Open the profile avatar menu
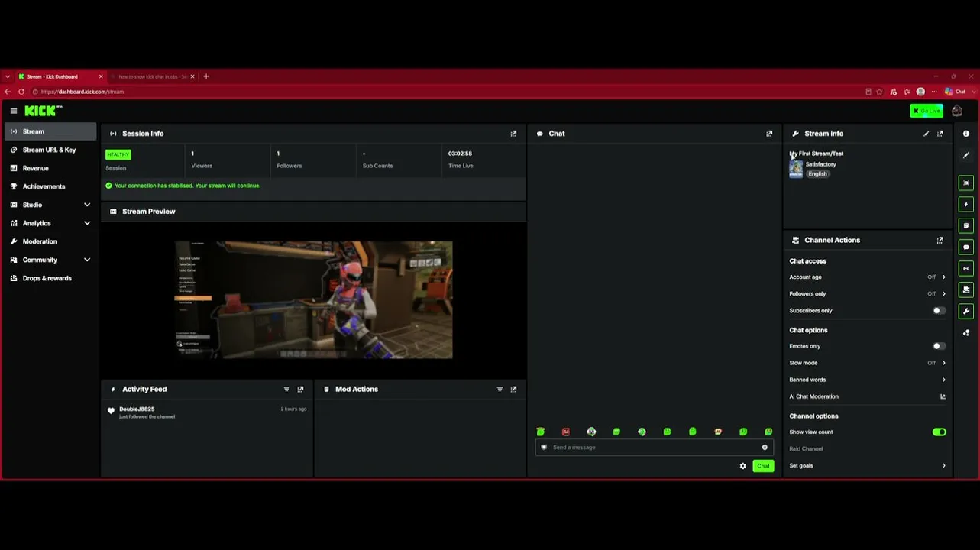 click(x=957, y=111)
